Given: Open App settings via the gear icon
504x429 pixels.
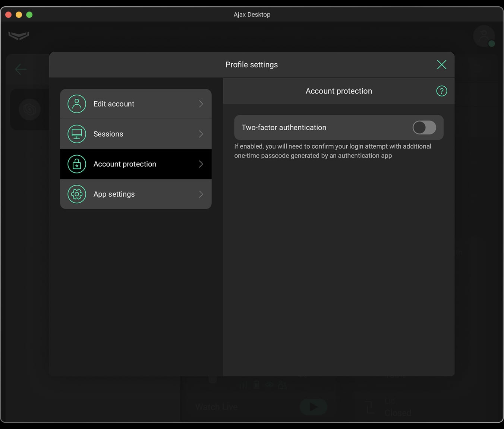Looking at the screenshot, I should pos(76,194).
